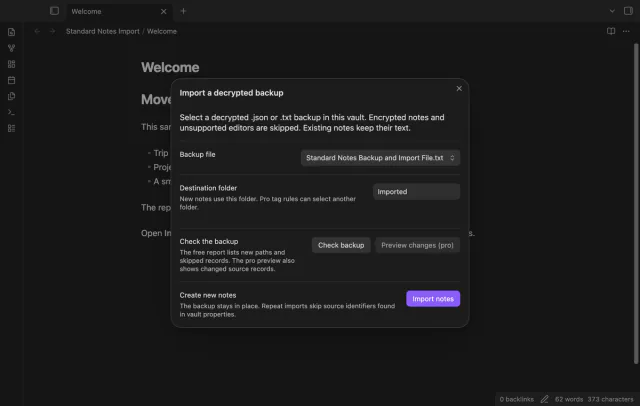Click 62 words in status bar
The width and height of the screenshot is (640, 406).
(569, 399)
